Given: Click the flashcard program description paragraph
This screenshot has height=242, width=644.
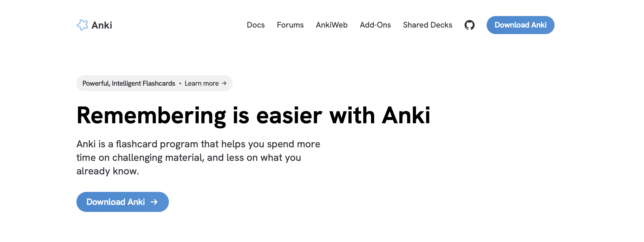Looking at the screenshot, I should (x=198, y=157).
